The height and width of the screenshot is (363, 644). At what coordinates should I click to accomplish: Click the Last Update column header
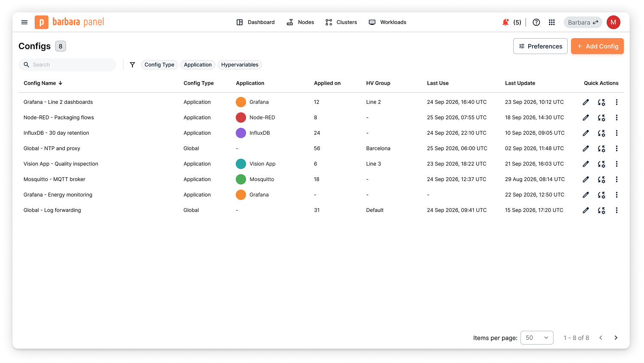[x=520, y=83]
